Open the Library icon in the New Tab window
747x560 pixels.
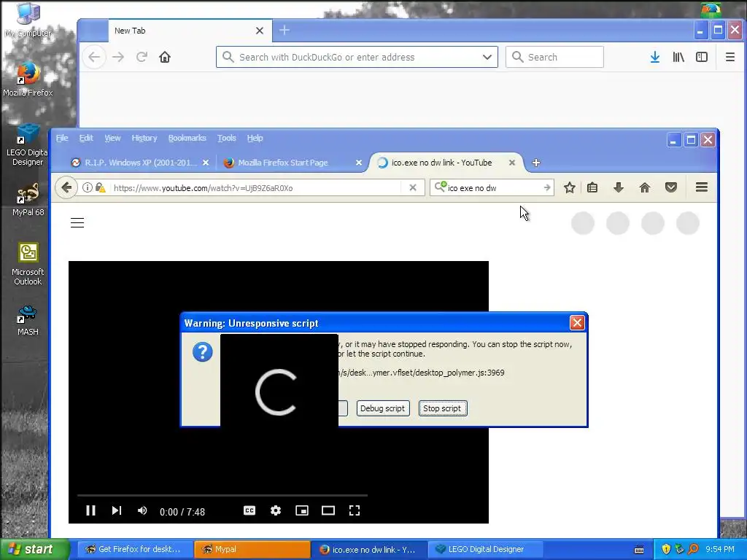pyautogui.click(x=678, y=57)
